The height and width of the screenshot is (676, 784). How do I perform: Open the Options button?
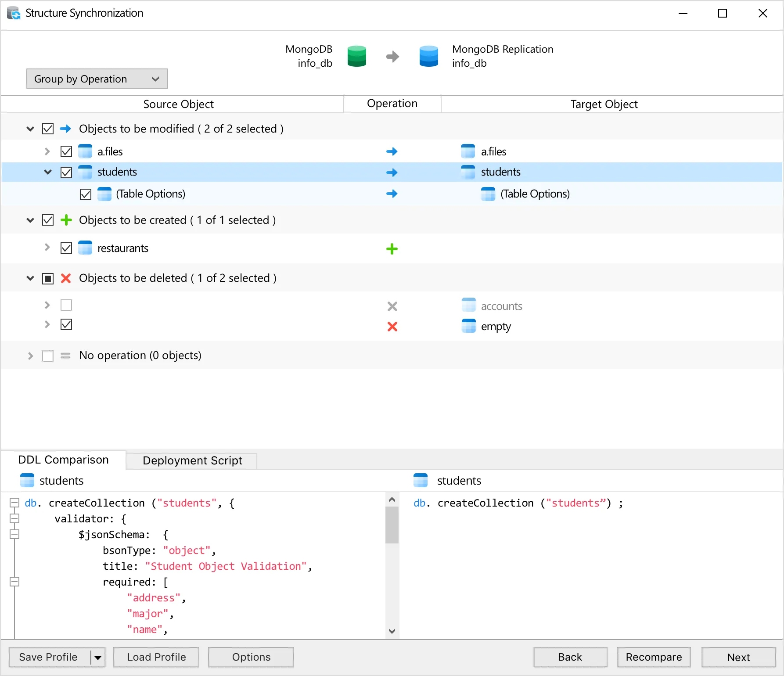(x=251, y=657)
